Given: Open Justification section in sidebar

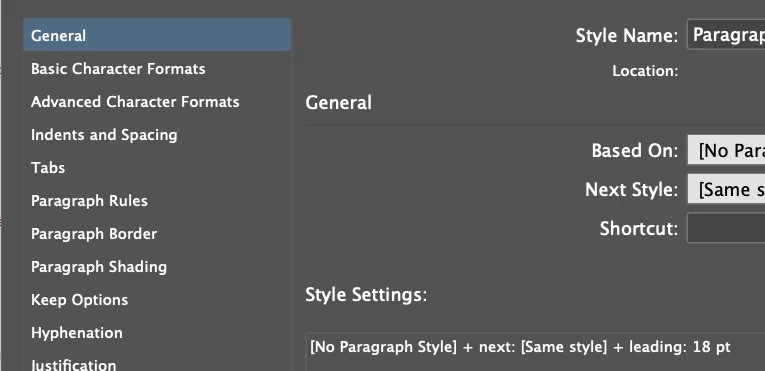Looking at the screenshot, I should pyautogui.click(x=157, y=364).
